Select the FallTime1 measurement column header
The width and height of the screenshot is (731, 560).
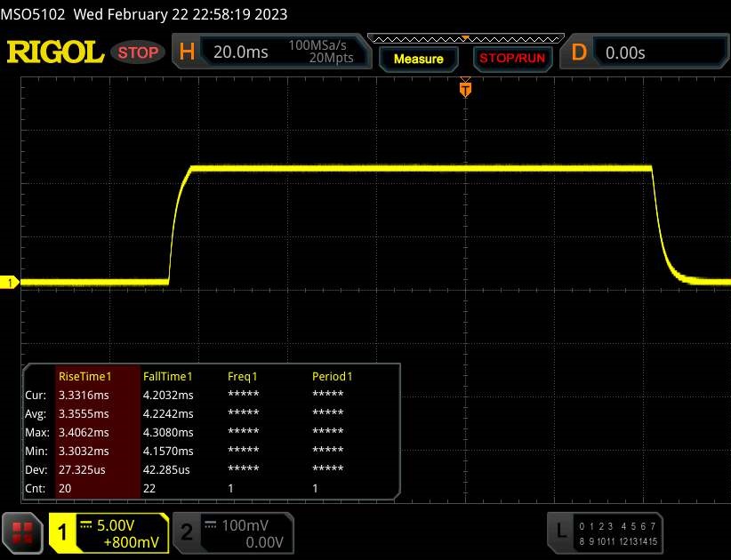pyautogui.click(x=167, y=376)
